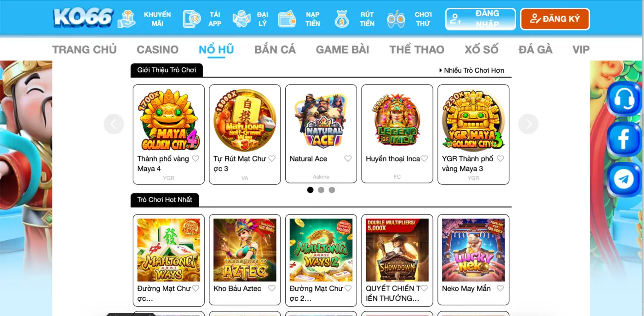This screenshot has width=644, height=316.
Task: Click the Rút Tiền money bag icon
Action: (342, 19)
